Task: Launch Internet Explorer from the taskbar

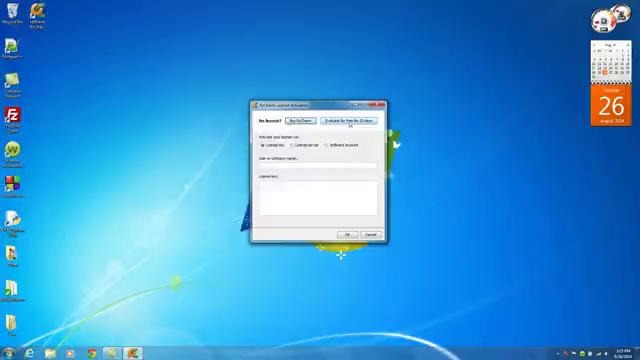Action: (x=29, y=353)
